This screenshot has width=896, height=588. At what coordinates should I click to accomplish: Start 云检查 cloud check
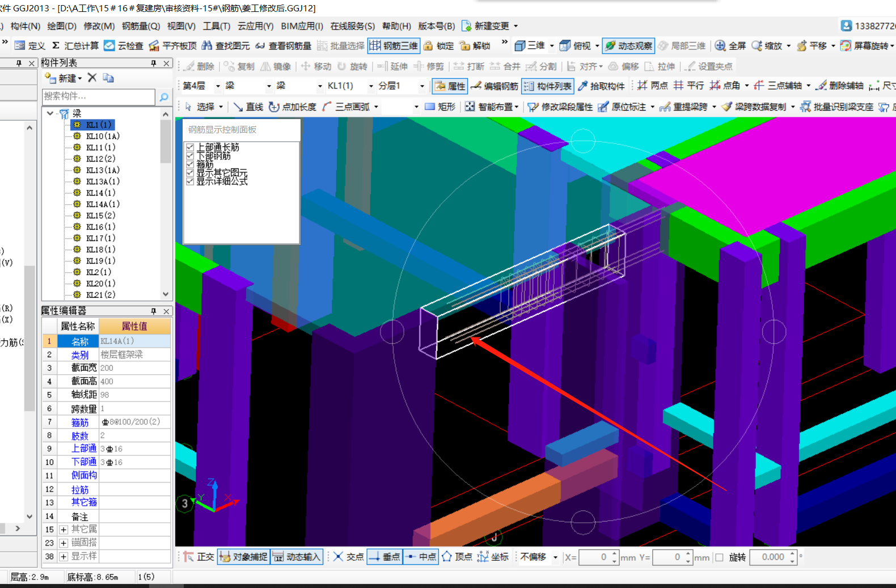click(123, 45)
